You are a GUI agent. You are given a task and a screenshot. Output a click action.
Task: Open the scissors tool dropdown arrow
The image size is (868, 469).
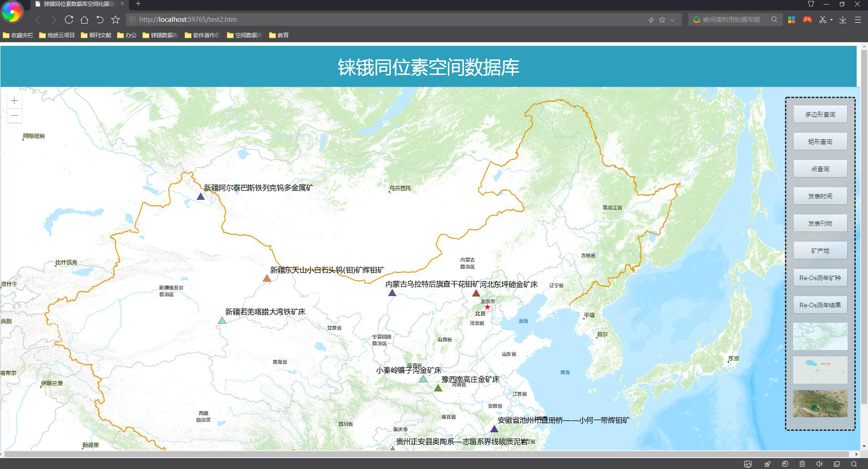(831, 20)
